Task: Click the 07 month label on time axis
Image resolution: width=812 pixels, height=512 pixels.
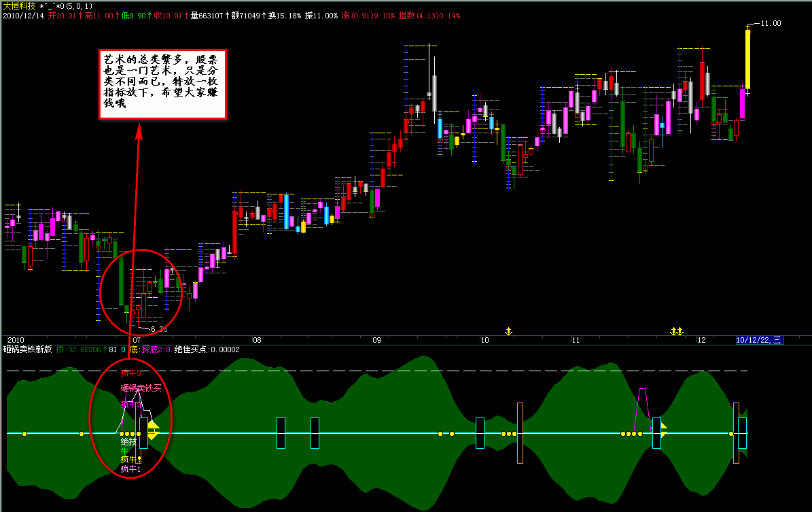Action: [x=137, y=340]
